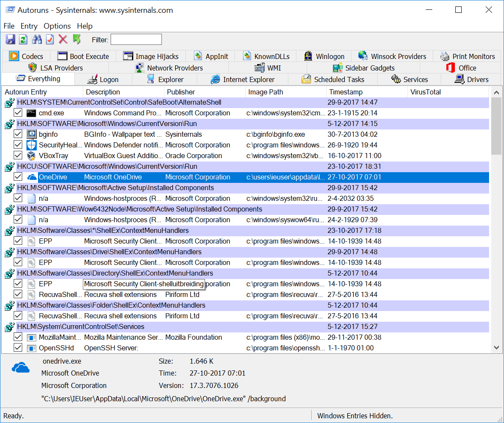Click the Autoruns app icon in title bar
This screenshot has width=504, height=423.
point(10,10)
